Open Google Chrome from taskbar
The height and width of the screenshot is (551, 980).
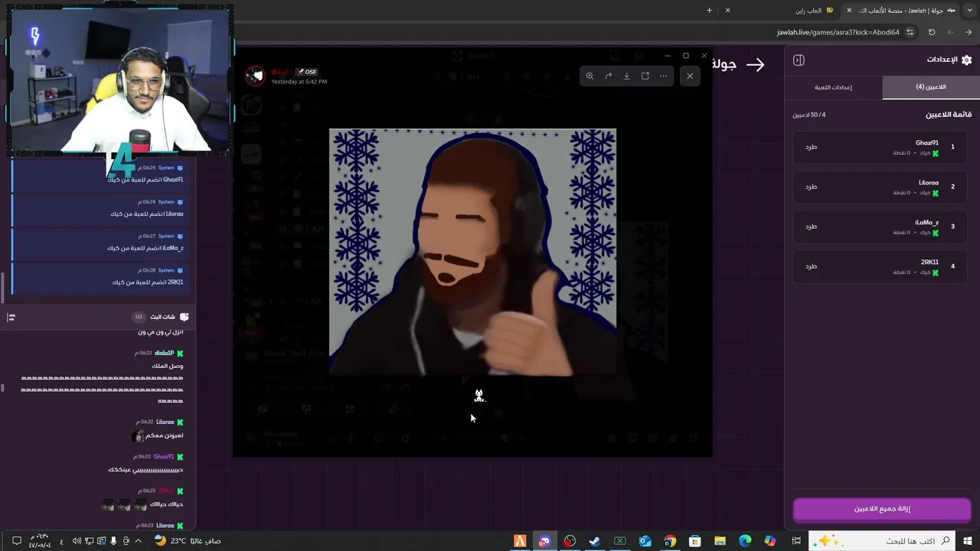click(670, 541)
